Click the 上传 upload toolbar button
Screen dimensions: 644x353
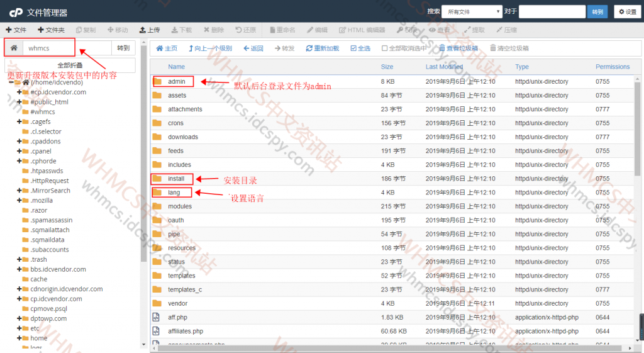click(150, 30)
